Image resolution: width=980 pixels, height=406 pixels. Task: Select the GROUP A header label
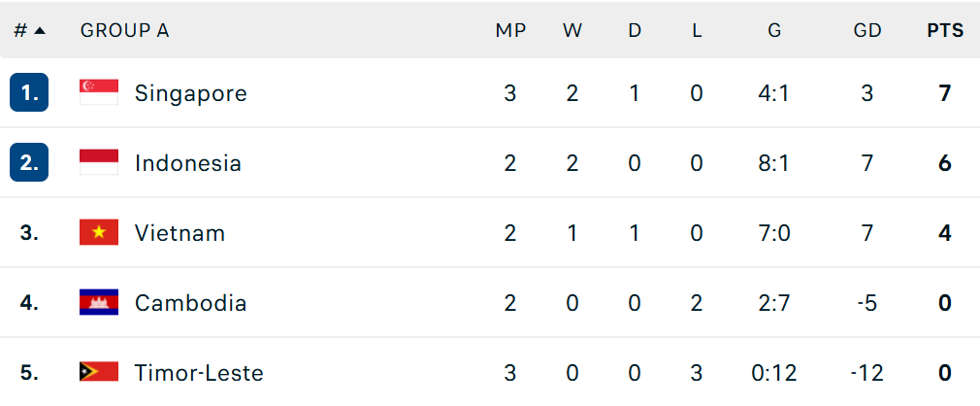125,31
